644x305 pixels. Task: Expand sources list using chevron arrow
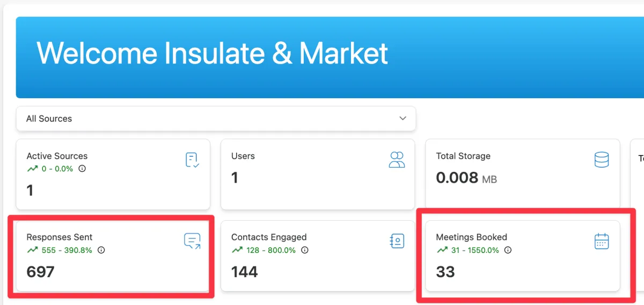click(x=403, y=119)
